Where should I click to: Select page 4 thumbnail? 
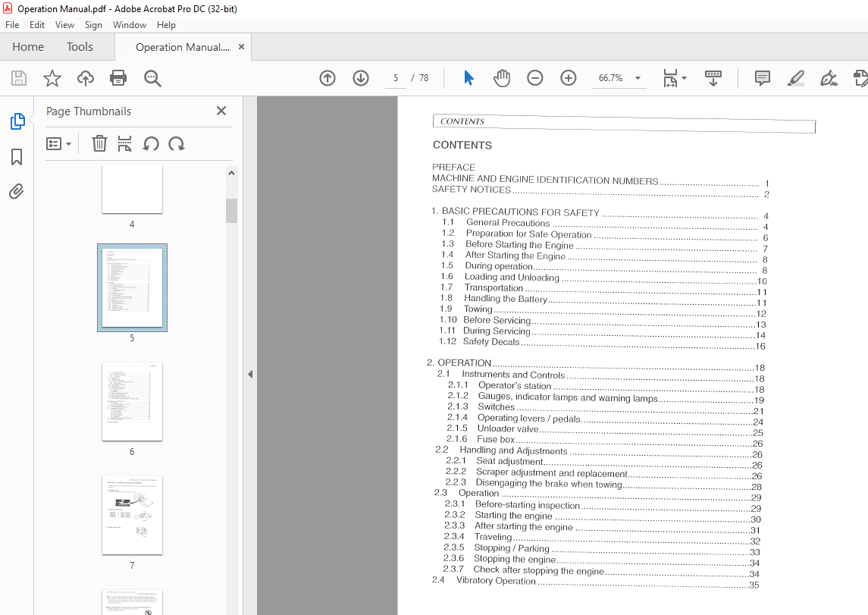coord(132,190)
